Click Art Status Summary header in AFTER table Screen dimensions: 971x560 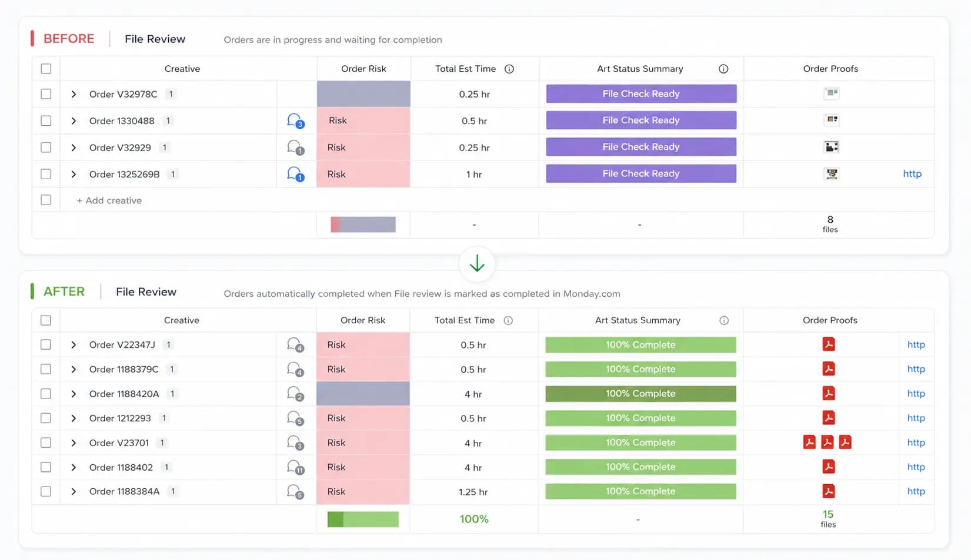[x=638, y=320]
